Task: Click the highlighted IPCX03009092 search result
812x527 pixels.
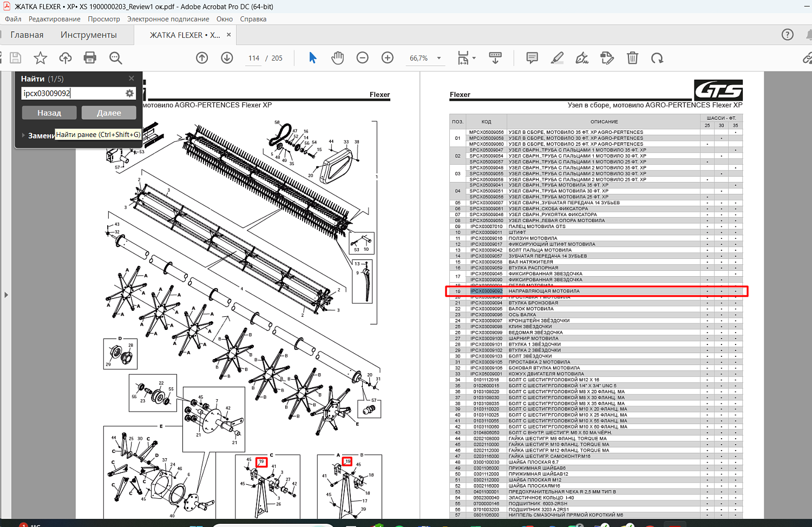Action: pos(486,291)
